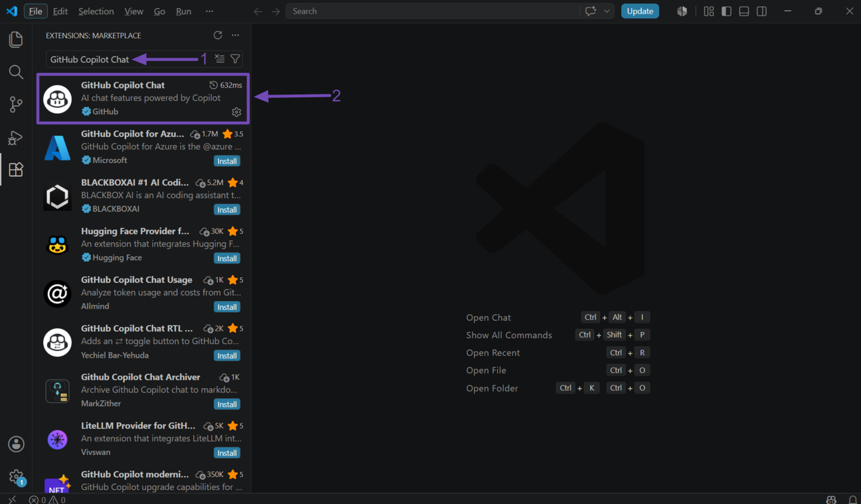
Task: Click the Copilot status hexagon icon in title bar
Action: coord(682,12)
